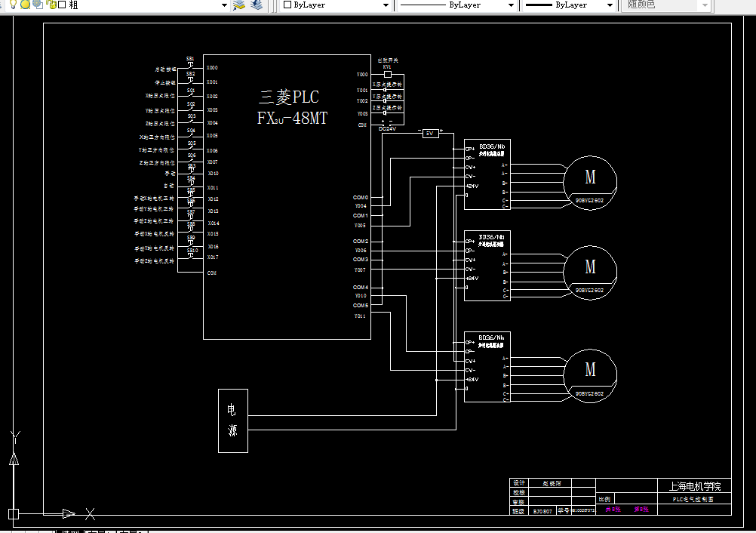The width and height of the screenshot is (756, 533).
Task: Select the 电源 power supply block
Action: point(233,421)
